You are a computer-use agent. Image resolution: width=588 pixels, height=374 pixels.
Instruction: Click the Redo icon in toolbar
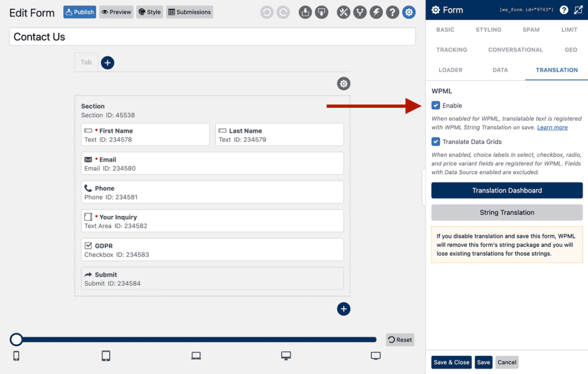click(283, 12)
